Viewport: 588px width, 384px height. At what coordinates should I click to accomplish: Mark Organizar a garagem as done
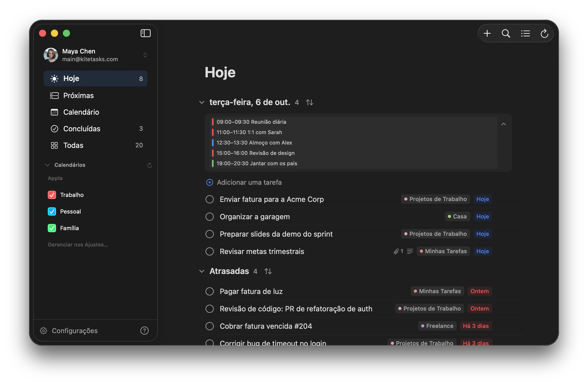[210, 217]
